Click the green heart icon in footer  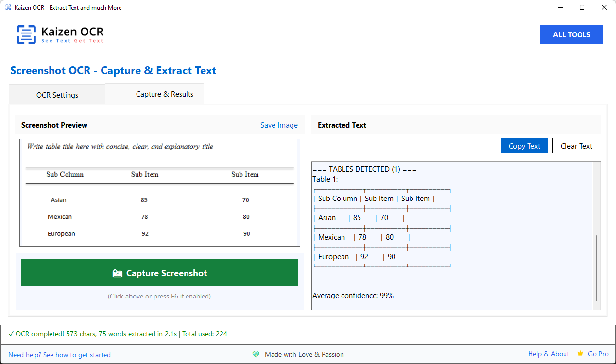tap(256, 354)
